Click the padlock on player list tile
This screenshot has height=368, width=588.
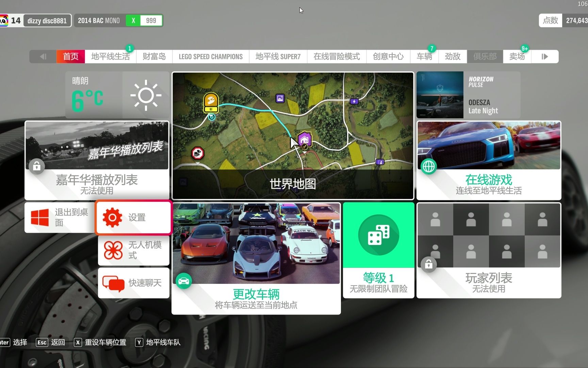pyautogui.click(x=429, y=264)
